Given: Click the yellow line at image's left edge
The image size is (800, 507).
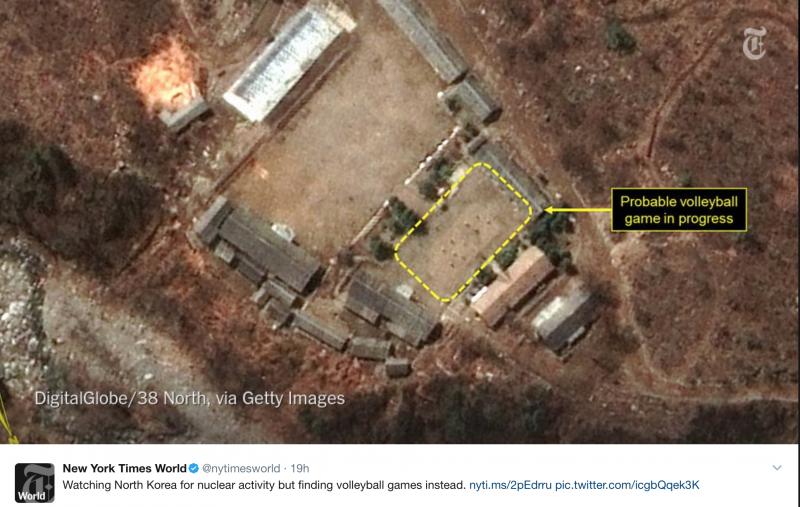Looking at the screenshot, I should click(x=7, y=418).
